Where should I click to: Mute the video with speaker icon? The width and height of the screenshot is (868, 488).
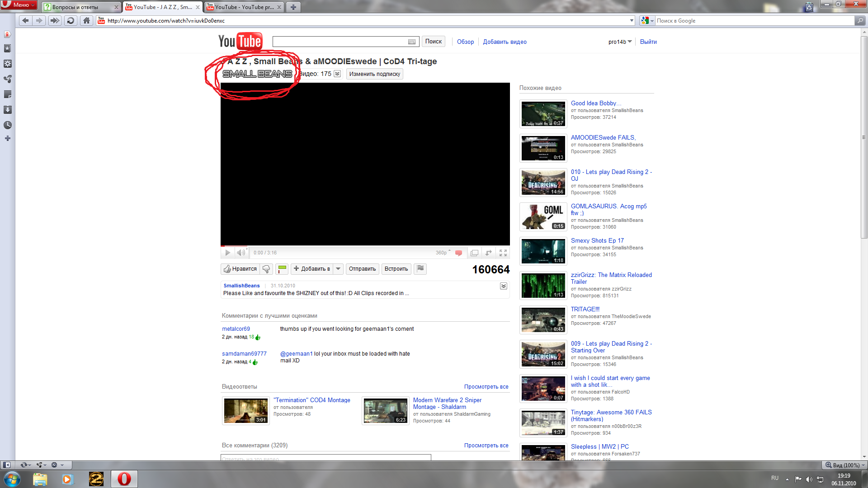click(x=241, y=253)
